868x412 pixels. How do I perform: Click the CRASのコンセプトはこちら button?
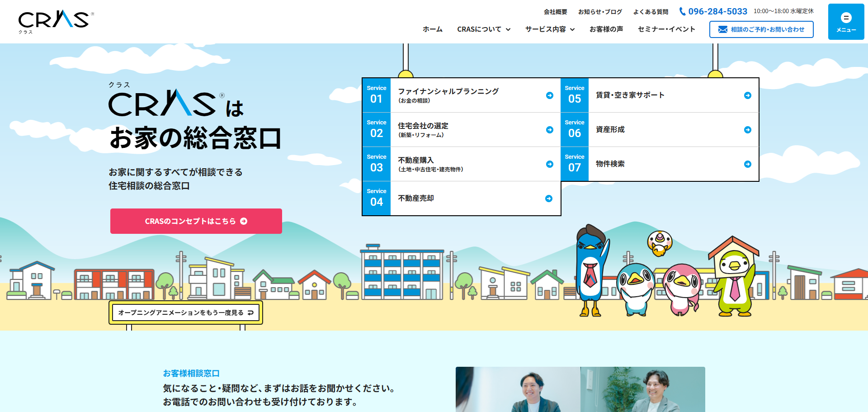click(x=196, y=221)
